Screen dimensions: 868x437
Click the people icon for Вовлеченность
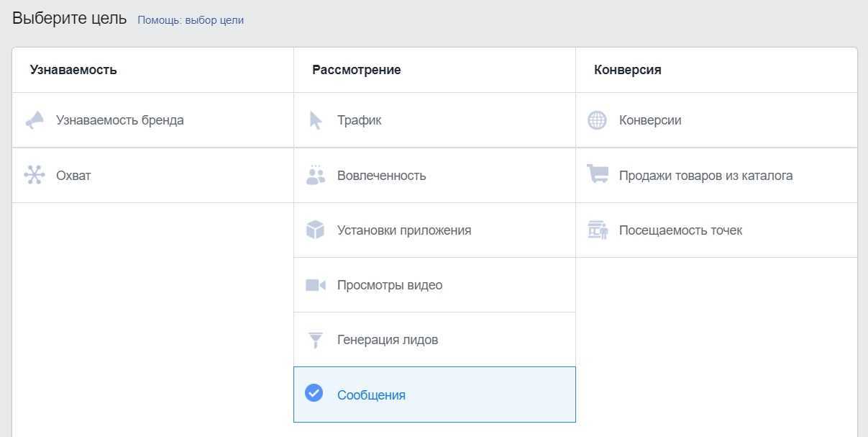point(315,176)
